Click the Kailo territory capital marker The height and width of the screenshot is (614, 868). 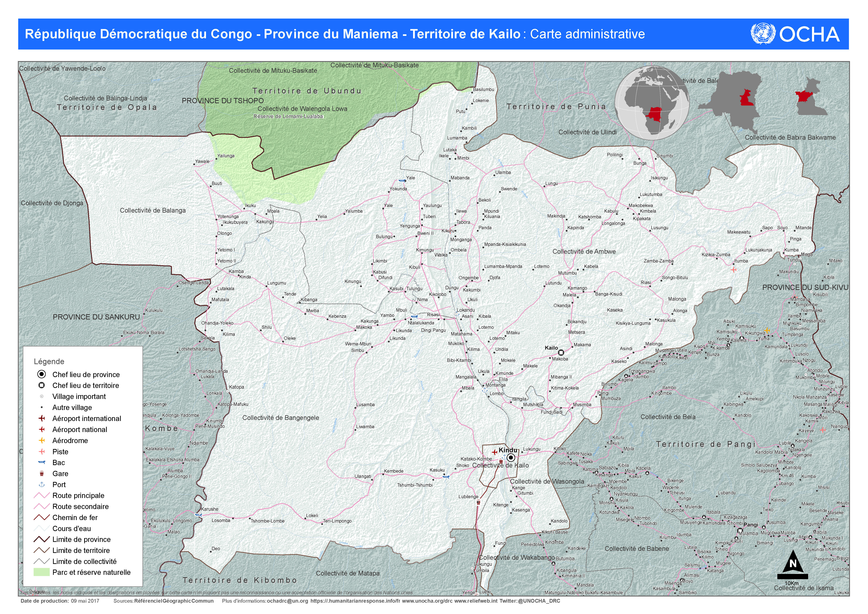click(x=561, y=352)
